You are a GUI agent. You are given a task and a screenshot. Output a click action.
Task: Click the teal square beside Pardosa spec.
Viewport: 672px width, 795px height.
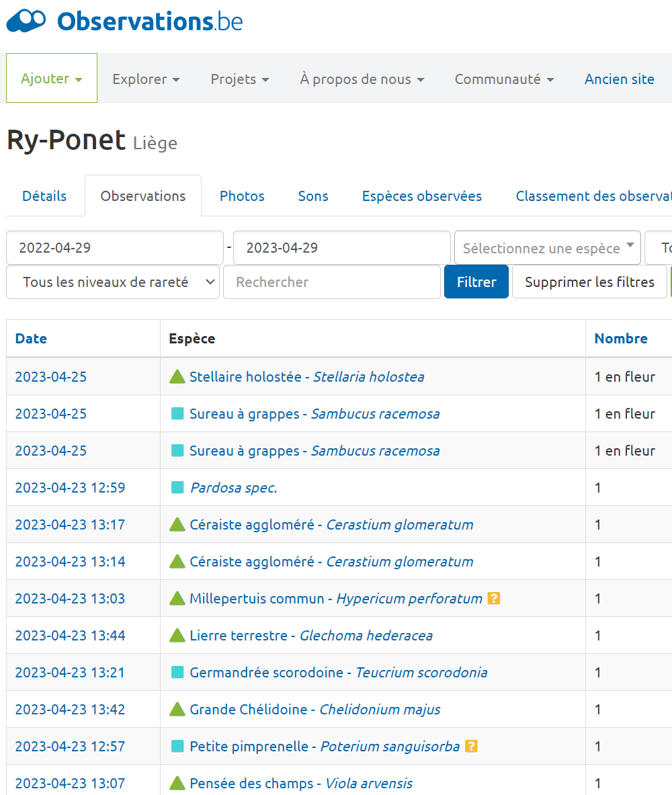tap(177, 488)
